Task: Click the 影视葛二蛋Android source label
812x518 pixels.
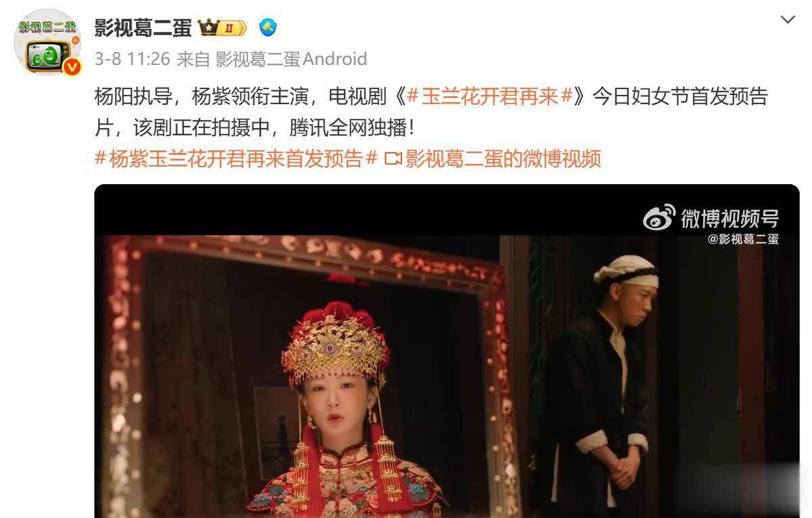Action: pyautogui.click(x=291, y=59)
